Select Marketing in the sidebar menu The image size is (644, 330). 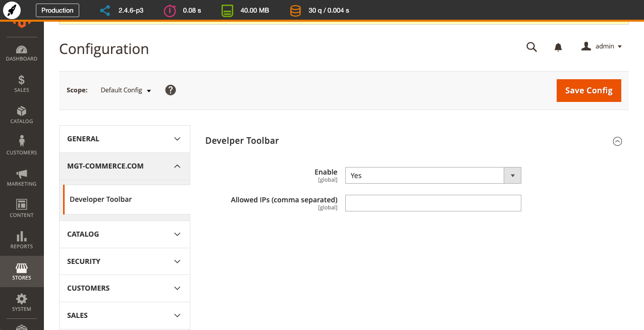point(21,175)
